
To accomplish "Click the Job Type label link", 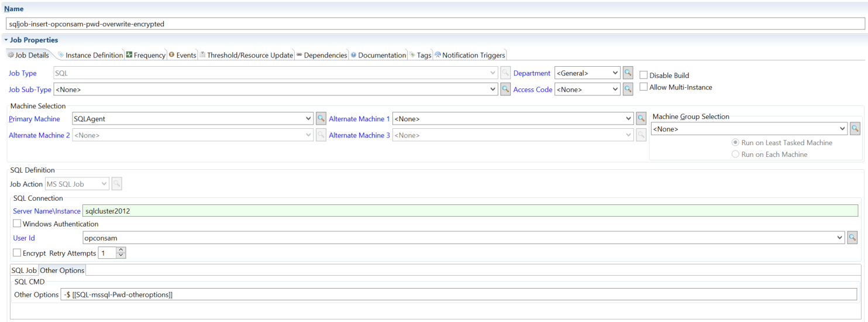I will (x=23, y=73).
